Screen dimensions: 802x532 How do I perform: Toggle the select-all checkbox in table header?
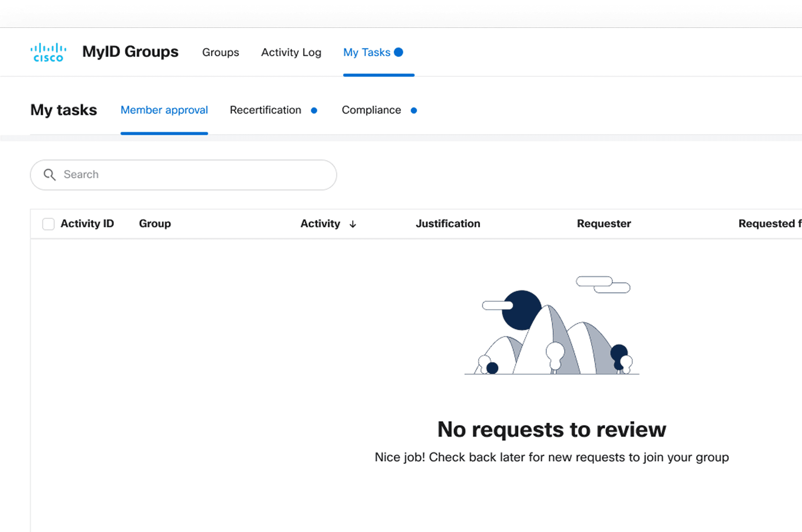coord(48,224)
